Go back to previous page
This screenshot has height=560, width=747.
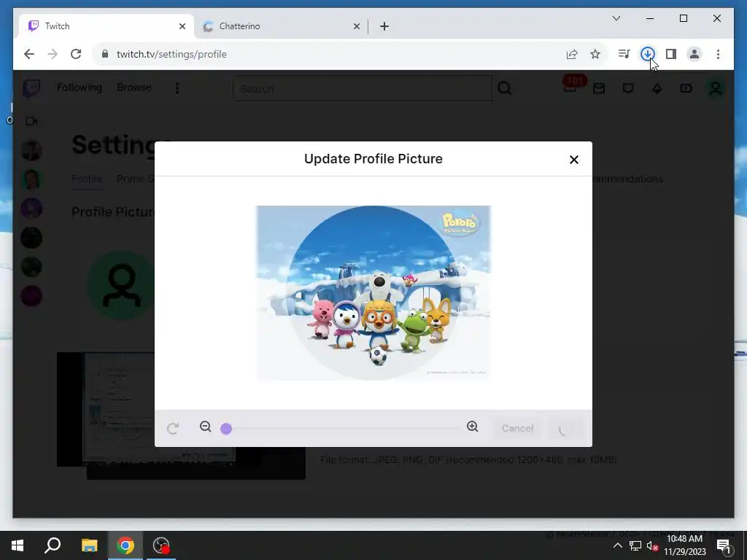pyautogui.click(x=29, y=54)
